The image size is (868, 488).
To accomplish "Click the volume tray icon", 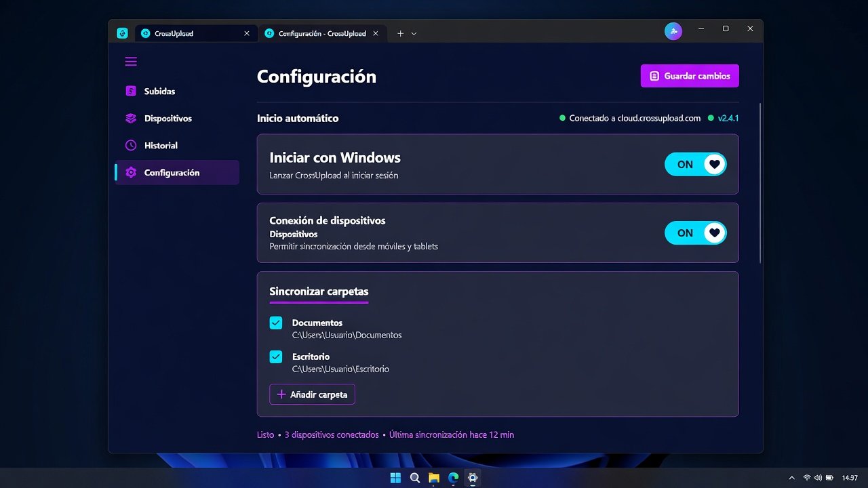I will (x=818, y=478).
